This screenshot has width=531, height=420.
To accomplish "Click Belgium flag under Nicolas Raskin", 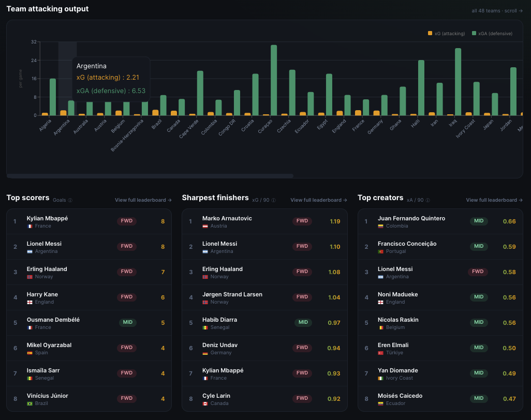I will 380,327.
